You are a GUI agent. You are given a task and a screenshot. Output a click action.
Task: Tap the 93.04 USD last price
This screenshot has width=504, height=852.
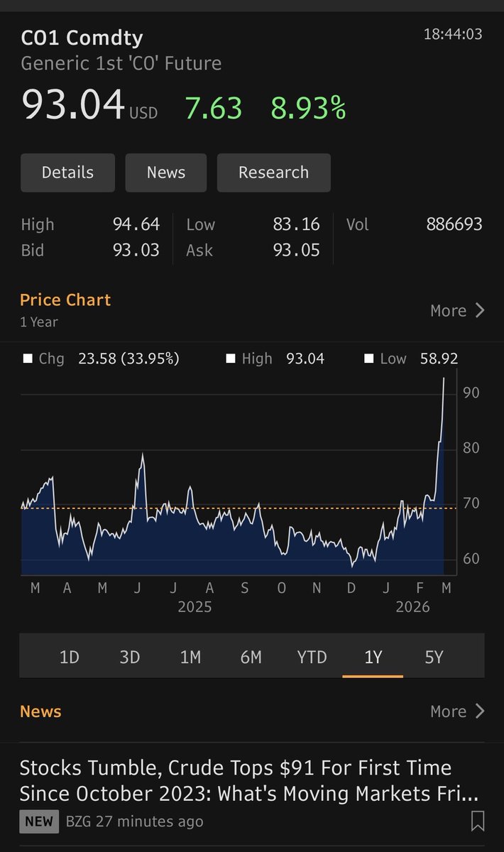(89, 105)
